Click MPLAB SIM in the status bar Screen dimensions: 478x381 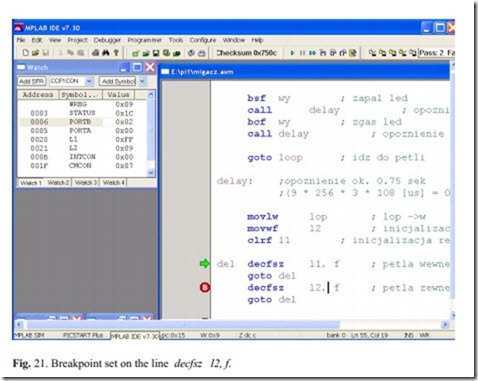(29, 335)
